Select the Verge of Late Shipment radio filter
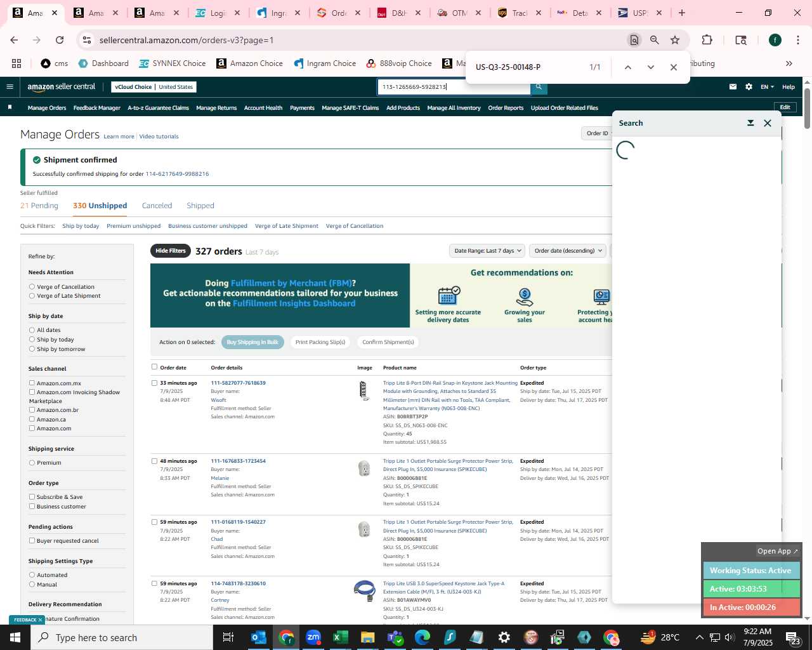The image size is (812, 650). [32, 296]
